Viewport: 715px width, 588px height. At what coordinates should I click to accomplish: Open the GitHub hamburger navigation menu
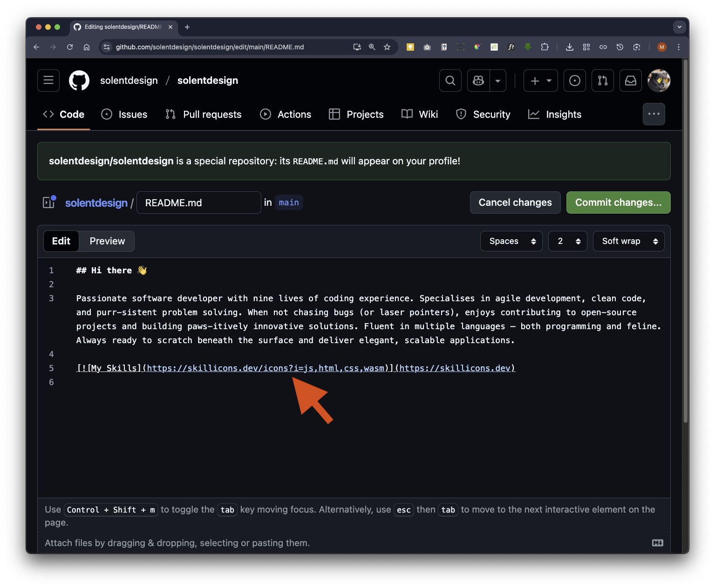point(48,81)
